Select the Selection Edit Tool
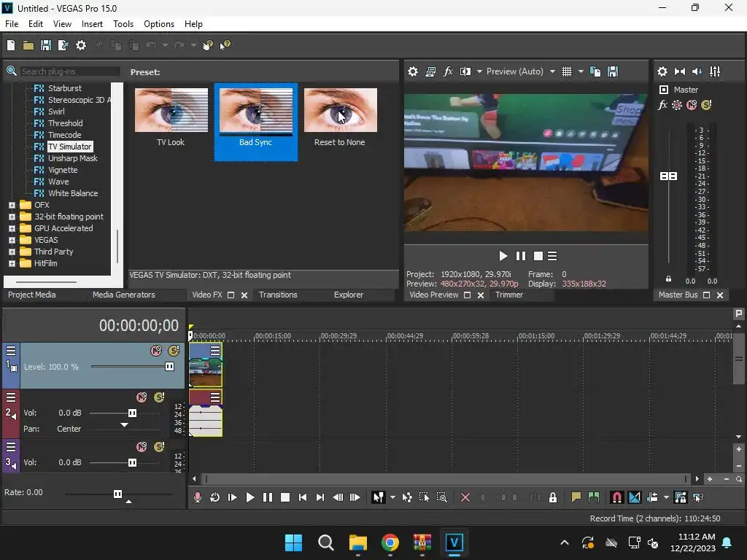 pyautogui.click(x=424, y=497)
